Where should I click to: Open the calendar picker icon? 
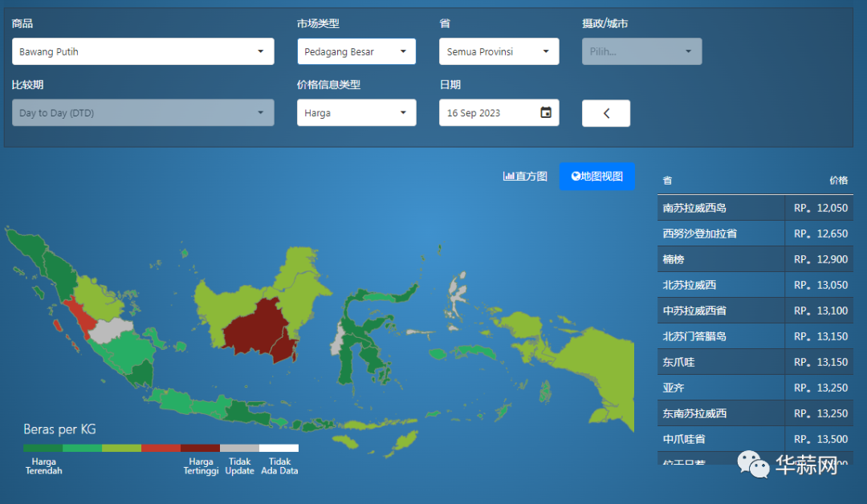(545, 112)
